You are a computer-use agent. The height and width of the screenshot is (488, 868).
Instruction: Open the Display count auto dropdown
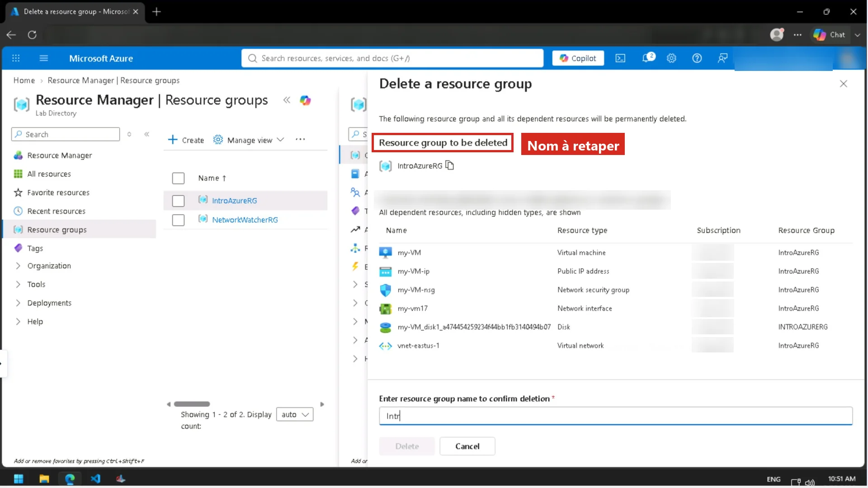(295, 414)
